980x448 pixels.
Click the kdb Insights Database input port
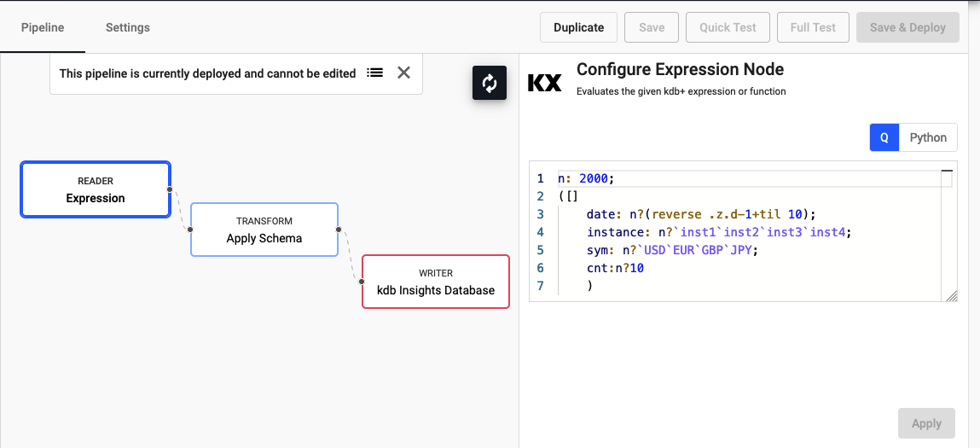click(362, 282)
